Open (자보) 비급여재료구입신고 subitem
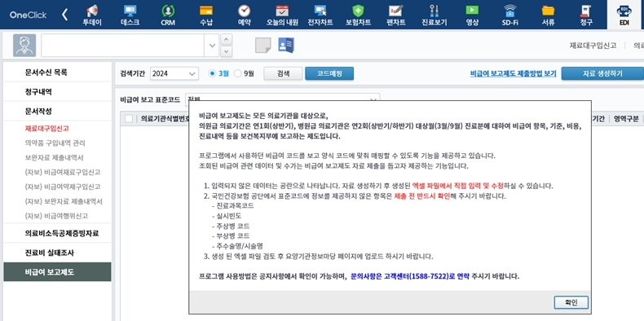Image resolution: width=644 pixels, height=321 pixels. coord(63,172)
